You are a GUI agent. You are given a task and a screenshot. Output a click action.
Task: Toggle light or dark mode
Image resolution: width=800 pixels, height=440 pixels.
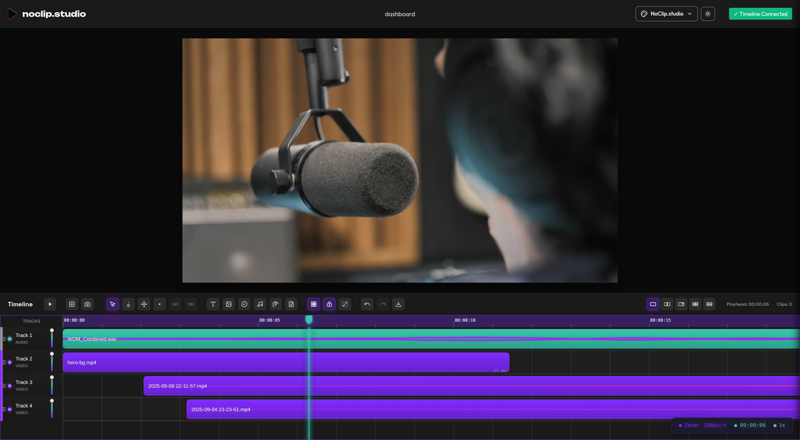click(708, 14)
